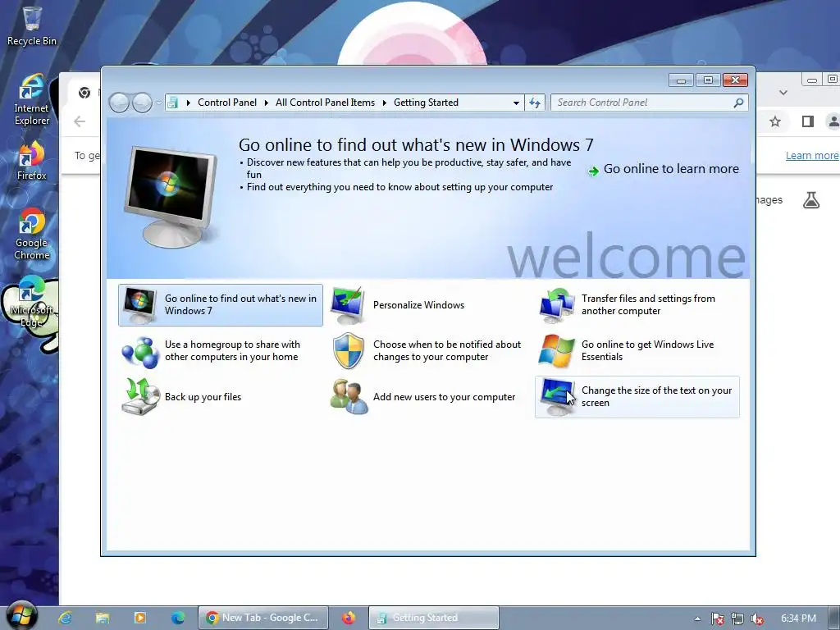Open the Google Chrome desktop shortcut

pyautogui.click(x=32, y=234)
